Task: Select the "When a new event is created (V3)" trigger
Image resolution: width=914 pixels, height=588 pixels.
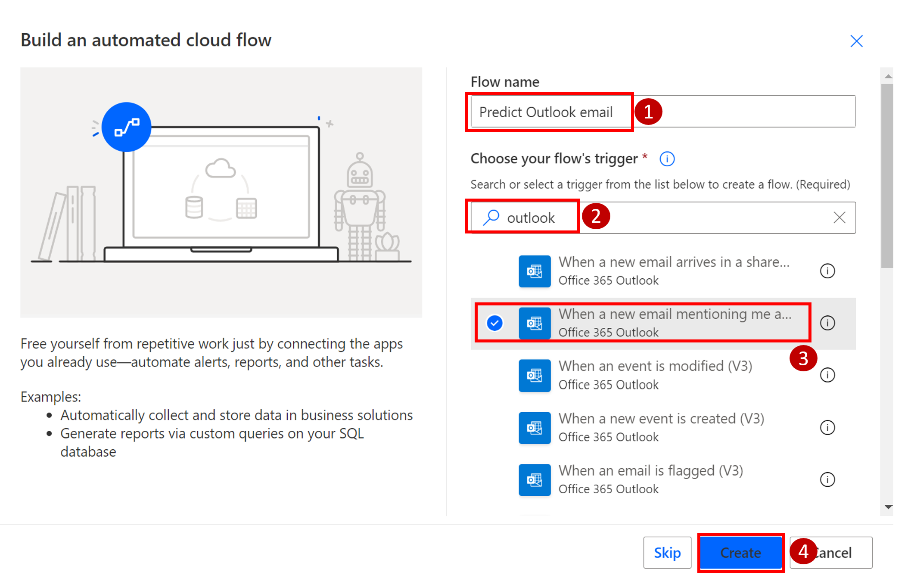Action: 661,427
